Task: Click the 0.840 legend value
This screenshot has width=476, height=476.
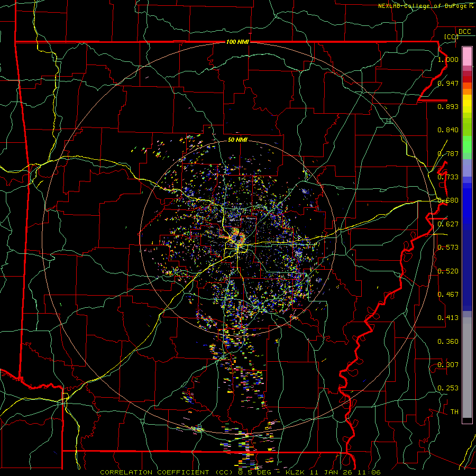Action: pos(448,130)
